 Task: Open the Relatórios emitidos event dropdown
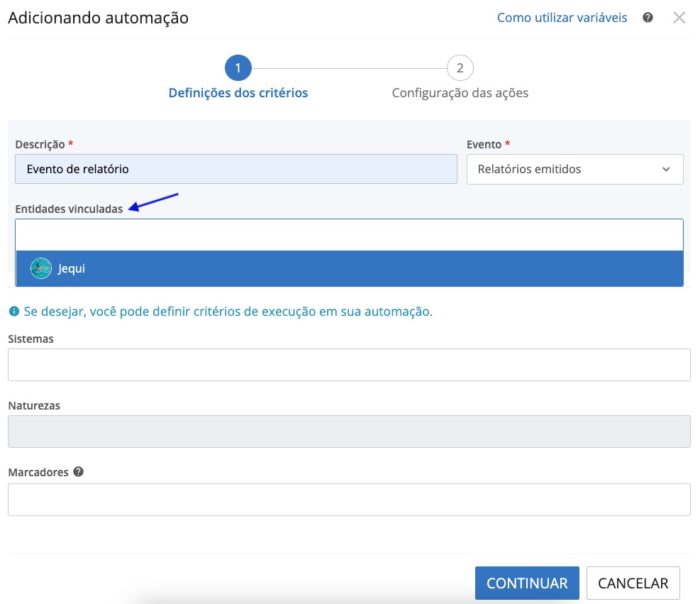[574, 169]
